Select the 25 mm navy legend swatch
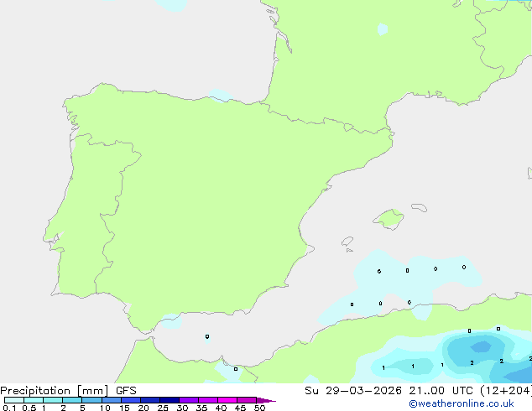This screenshot has width=532, height=411. (x=170, y=400)
